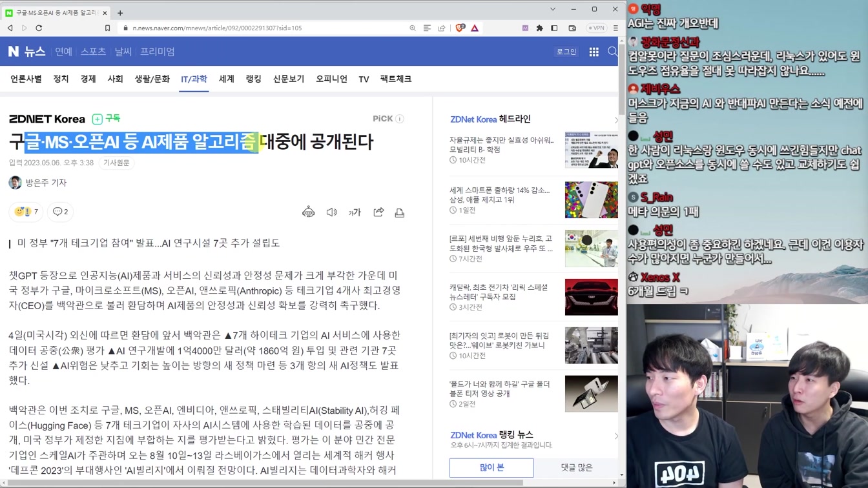Image resolution: width=868 pixels, height=488 pixels.
Task: Change font size with the 가 icon
Action: [355, 212]
